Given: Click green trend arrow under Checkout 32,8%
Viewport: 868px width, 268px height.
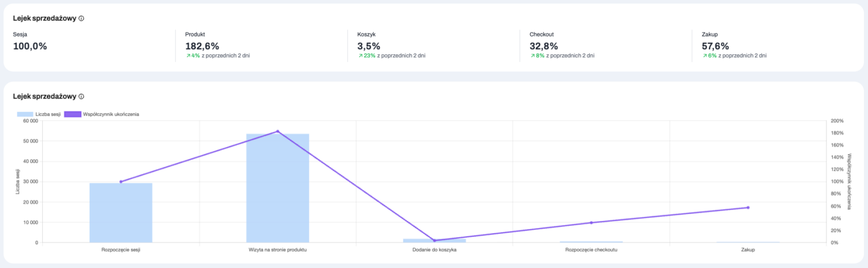Looking at the screenshot, I should coord(532,56).
